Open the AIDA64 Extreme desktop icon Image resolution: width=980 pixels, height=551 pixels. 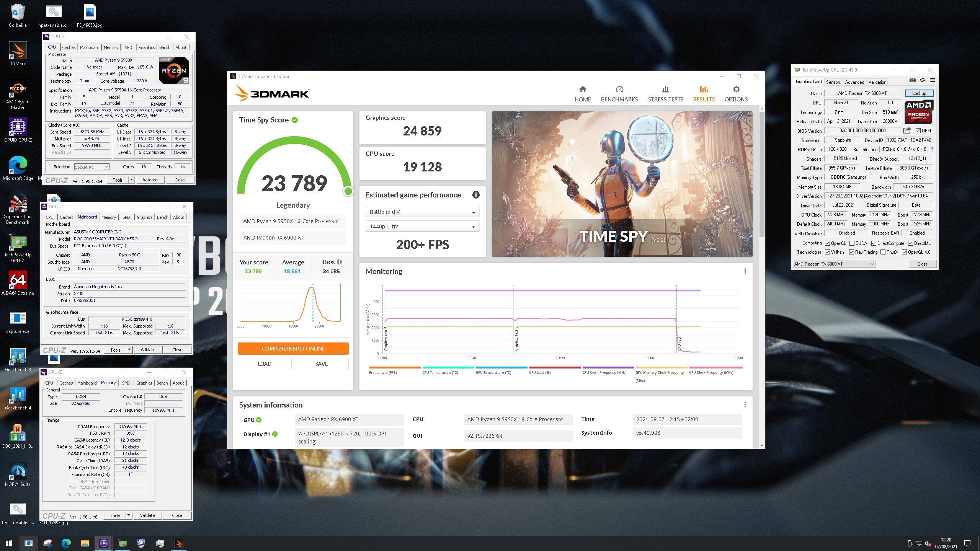(18, 284)
